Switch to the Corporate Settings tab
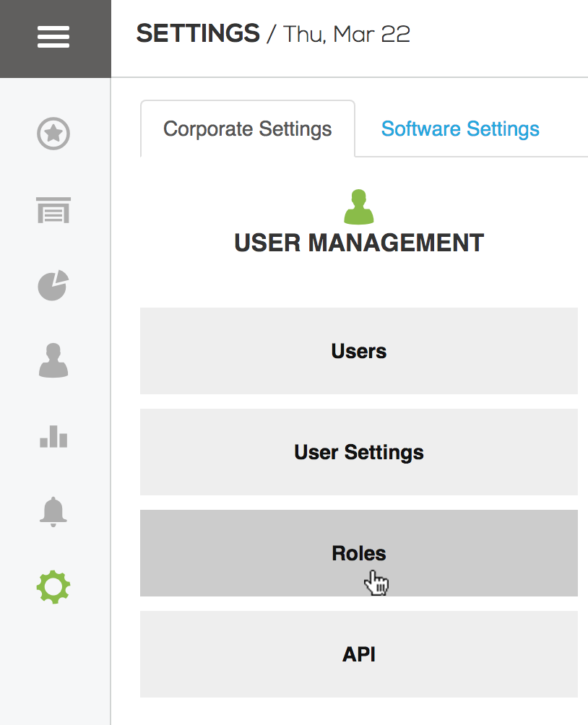The width and height of the screenshot is (588, 725). [248, 129]
